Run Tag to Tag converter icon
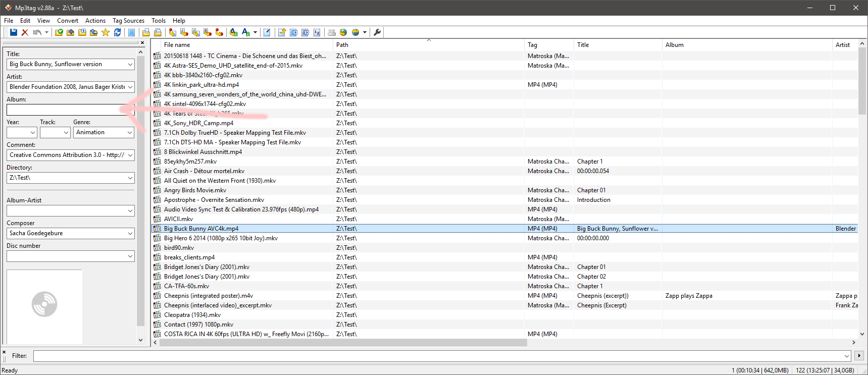 [x=219, y=32]
